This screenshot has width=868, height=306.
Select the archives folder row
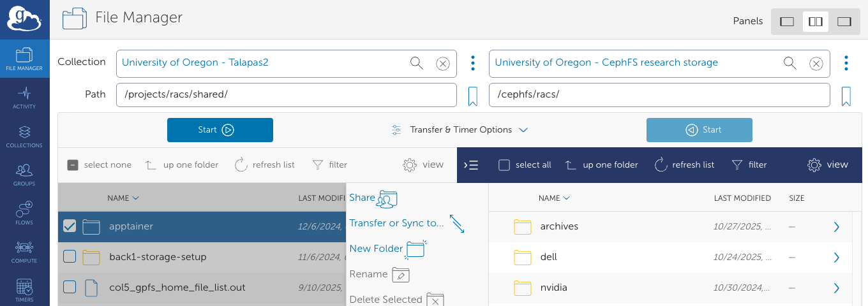point(670,226)
